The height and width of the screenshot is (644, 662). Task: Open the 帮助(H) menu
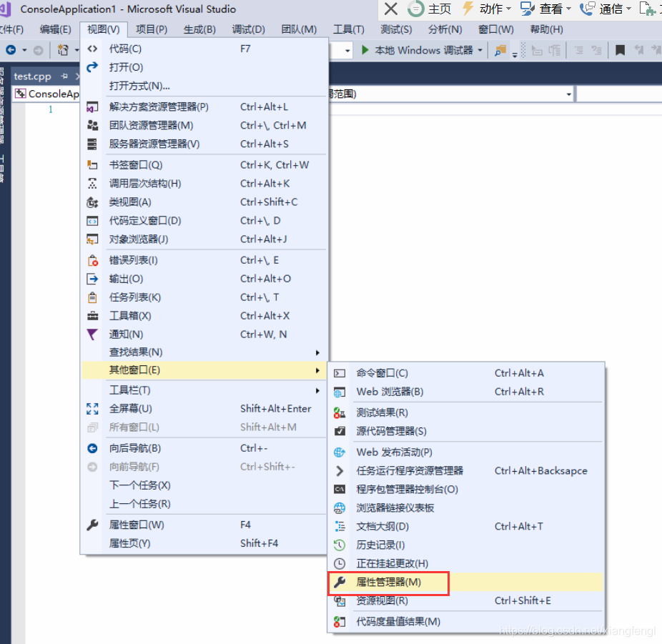coord(547,29)
